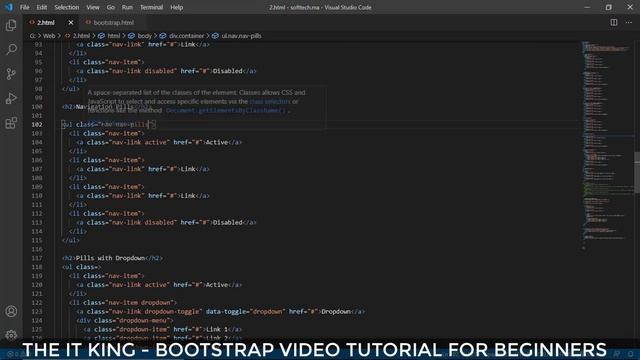The width and height of the screenshot is (640, 360).
Task: Click 'nav-item' class on line 109
Action: [x=123, y=187]
